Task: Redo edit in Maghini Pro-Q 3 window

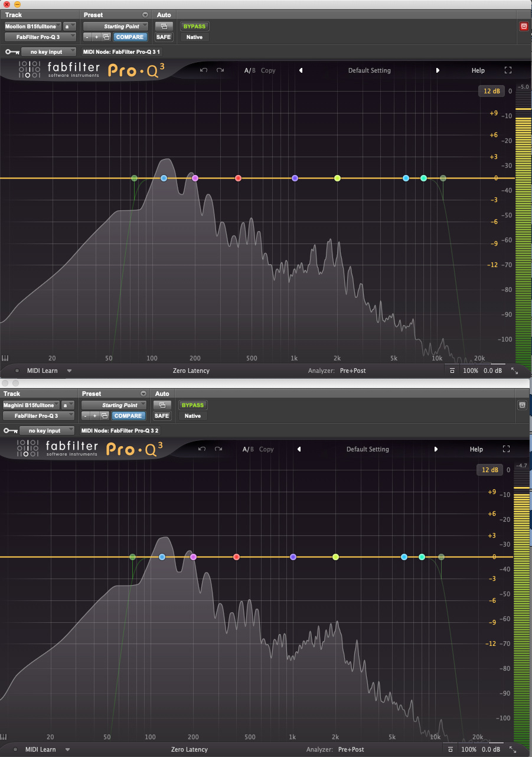Action: 218,449
